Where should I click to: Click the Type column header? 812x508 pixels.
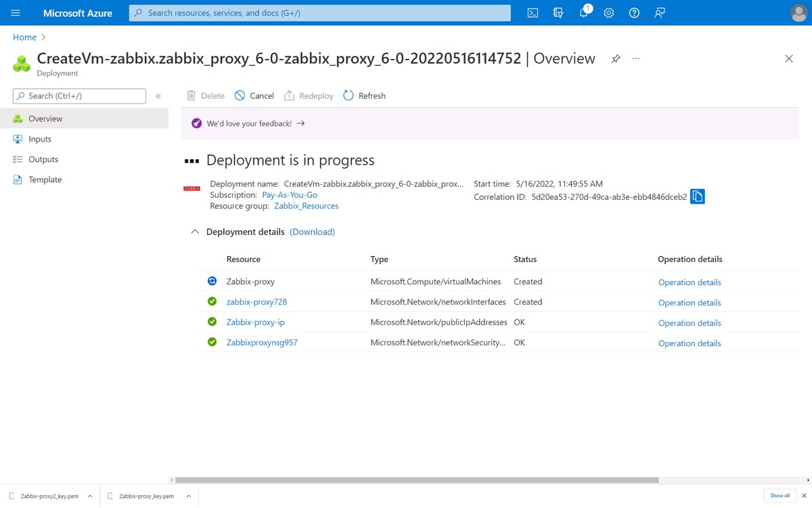[380, 259]
